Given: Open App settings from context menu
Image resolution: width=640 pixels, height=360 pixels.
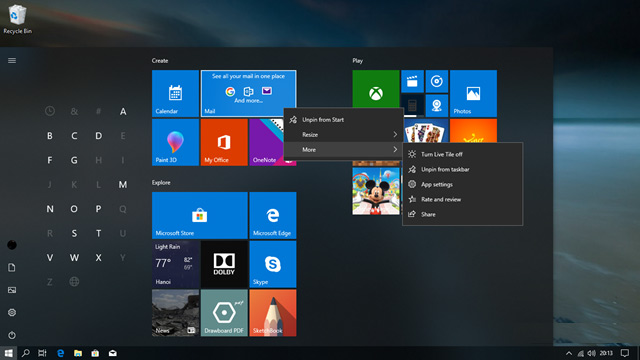Looking at the screenshot, I should pyautogui.click(x=462, y=184).
